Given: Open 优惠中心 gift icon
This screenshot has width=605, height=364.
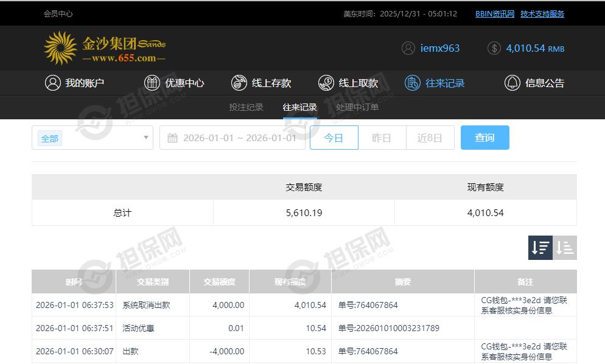Looking at the screenshot, I should pyautogui.click(x=152, y=83).
